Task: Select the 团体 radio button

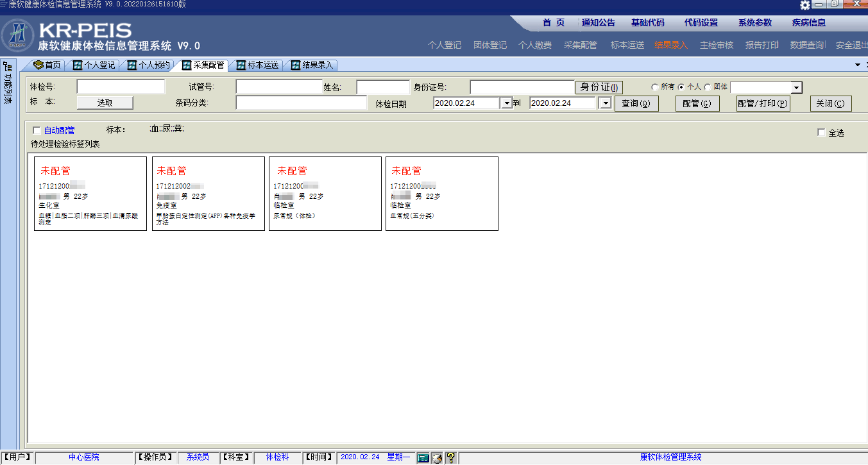Action: click(x=708, y=87)
